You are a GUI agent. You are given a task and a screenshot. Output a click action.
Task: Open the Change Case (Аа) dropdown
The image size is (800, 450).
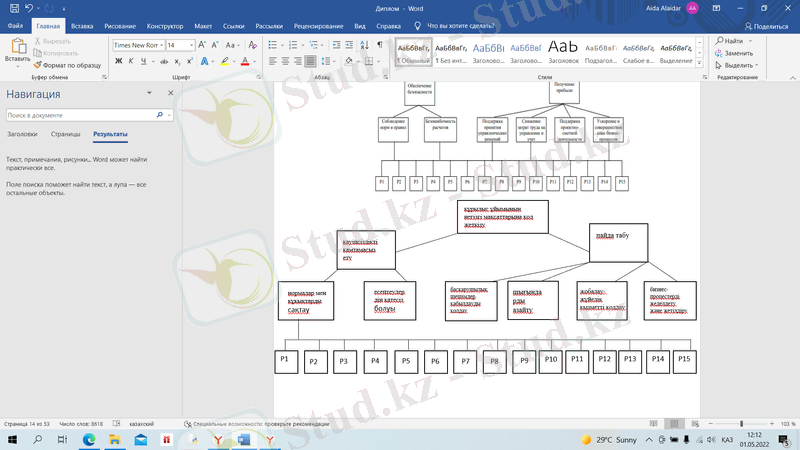[x=232, y=45]
